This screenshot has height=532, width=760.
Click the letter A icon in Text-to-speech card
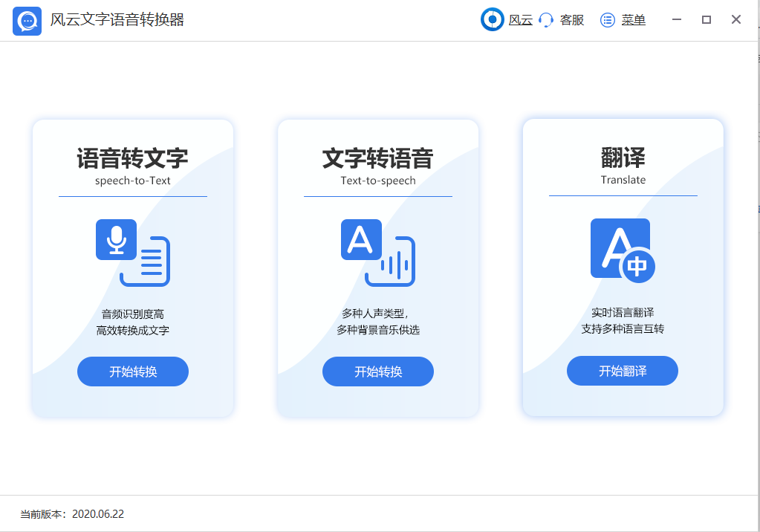click(x=361, y=239)
